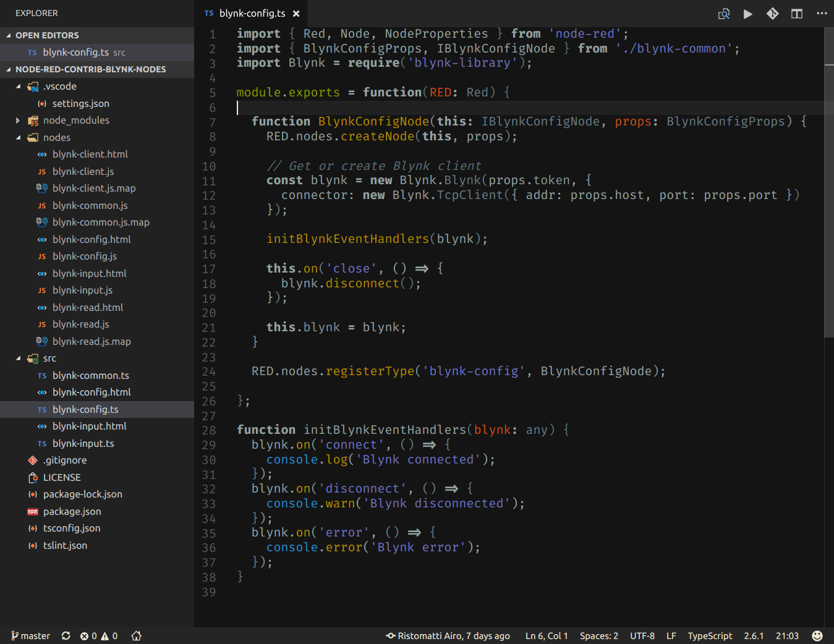Open blynk-read.js file
Image resolution: width=834 pixels, height=644 pixels.
pos(97,324)
